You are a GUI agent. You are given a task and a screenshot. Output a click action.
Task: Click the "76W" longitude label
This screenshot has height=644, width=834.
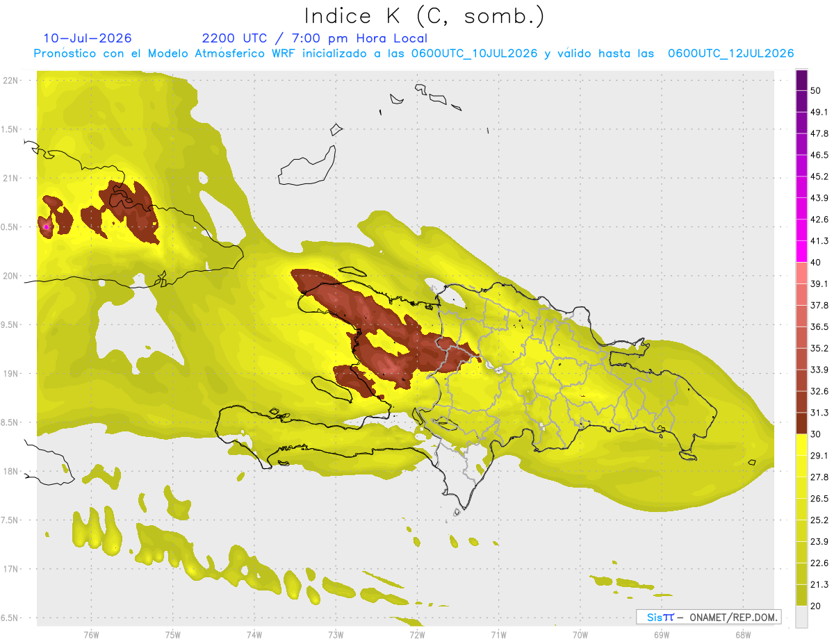click(x=91, y=634)
